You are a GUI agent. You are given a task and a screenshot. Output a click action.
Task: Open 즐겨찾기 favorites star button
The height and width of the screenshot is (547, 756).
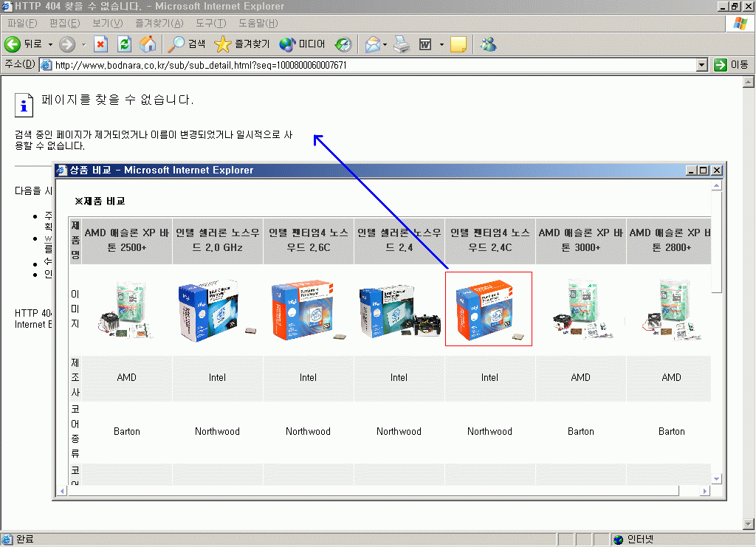pyautogui.click(x=241, y=44)
